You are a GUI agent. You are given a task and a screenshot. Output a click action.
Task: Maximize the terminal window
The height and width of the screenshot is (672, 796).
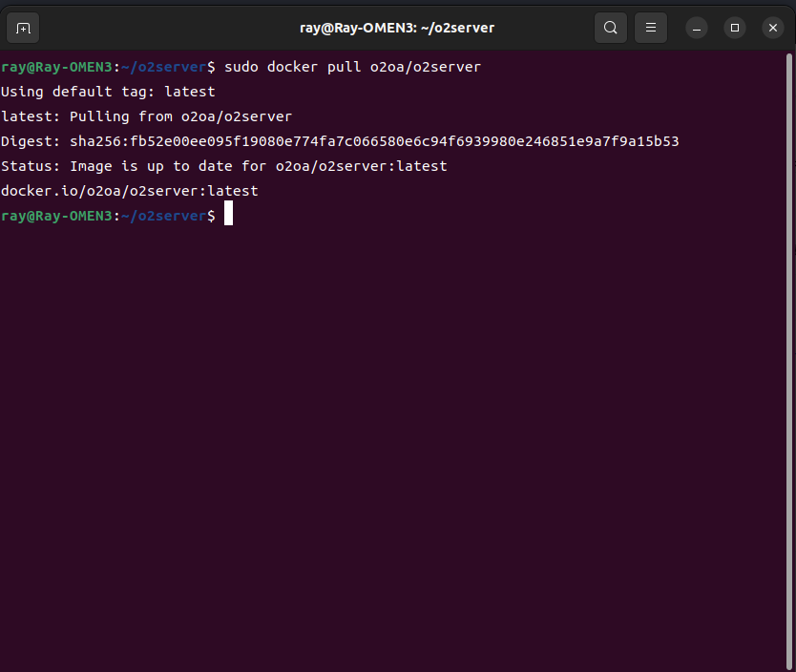[735, 28]
